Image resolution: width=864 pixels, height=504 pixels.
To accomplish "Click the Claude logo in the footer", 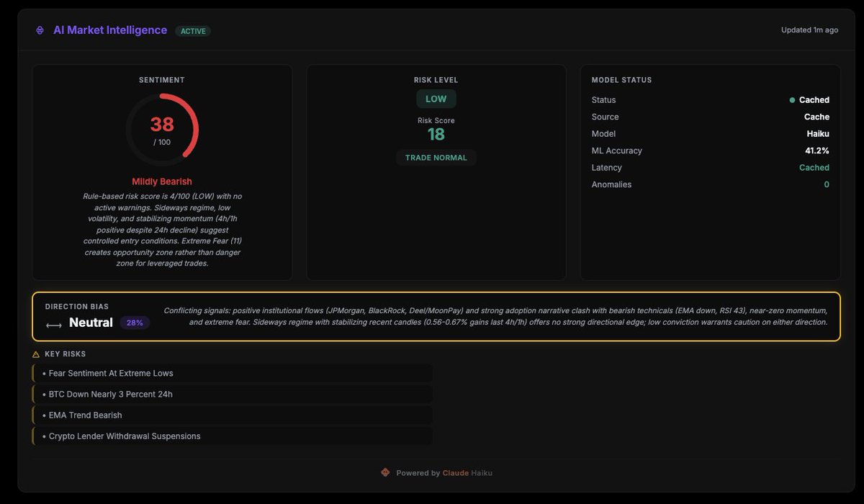I will pyautogui.click(x=385, y=473).
